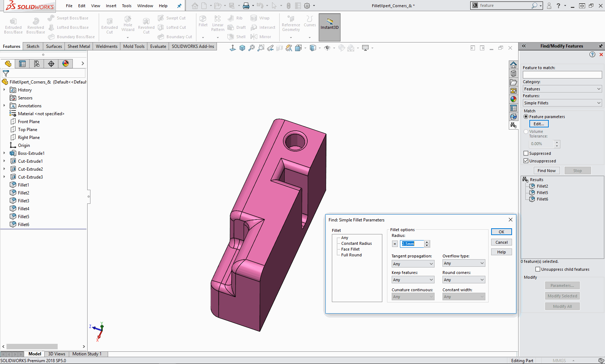605x364 pixels.
Task: Click the Mirror feature tool
Action: pos(262,36)
